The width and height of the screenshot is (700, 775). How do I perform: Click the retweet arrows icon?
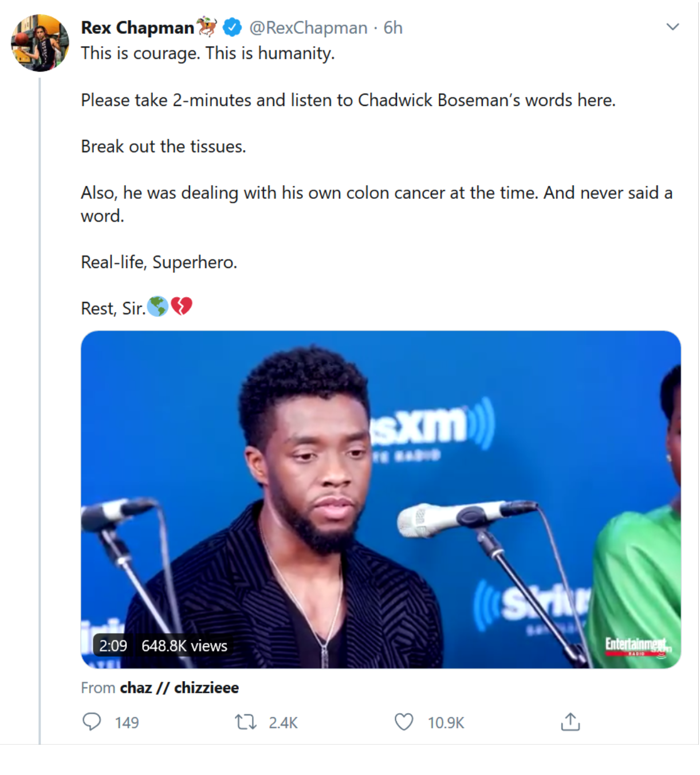point(246,722)
